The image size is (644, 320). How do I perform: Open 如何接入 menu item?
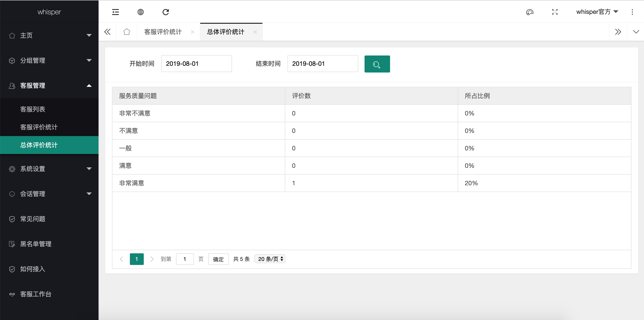[x=49, y=269]
